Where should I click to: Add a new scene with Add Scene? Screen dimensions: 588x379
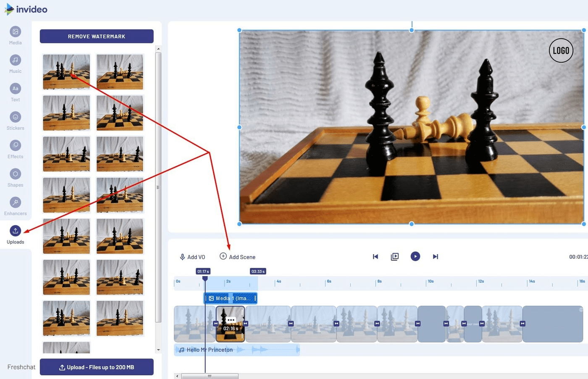[238, 257]
